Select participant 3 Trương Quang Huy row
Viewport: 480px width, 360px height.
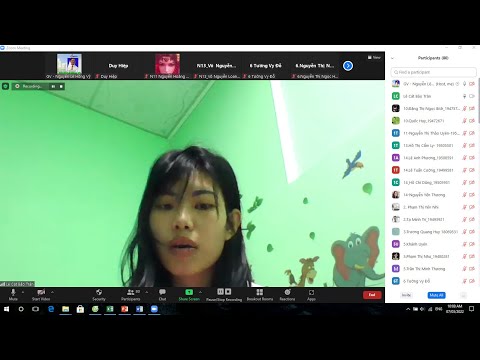coord(433,232)
